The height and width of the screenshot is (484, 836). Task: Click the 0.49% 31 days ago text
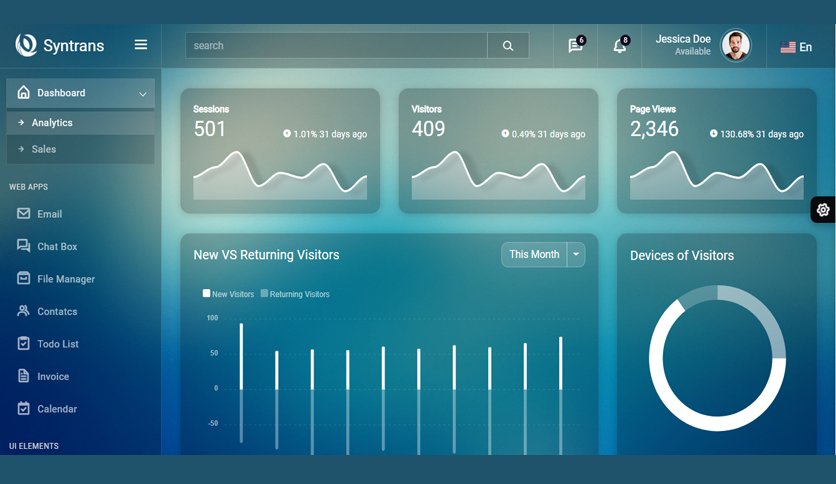(x=548, y=134)
